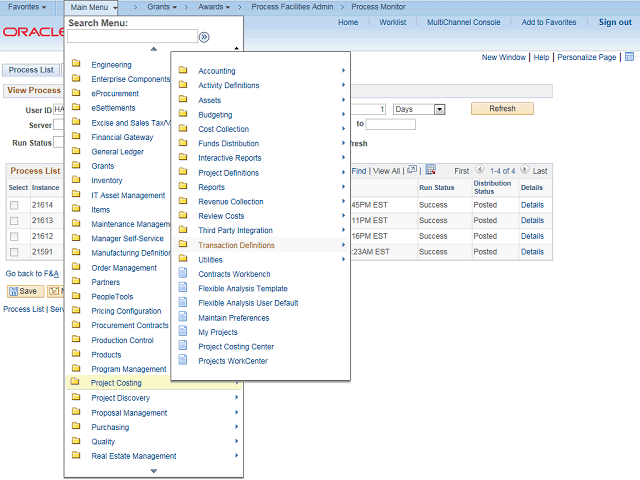The height and width of the screenshot is (480, 640).
Task: Click the scroll-up arrow in Main Menu
Action: (153, 49)
